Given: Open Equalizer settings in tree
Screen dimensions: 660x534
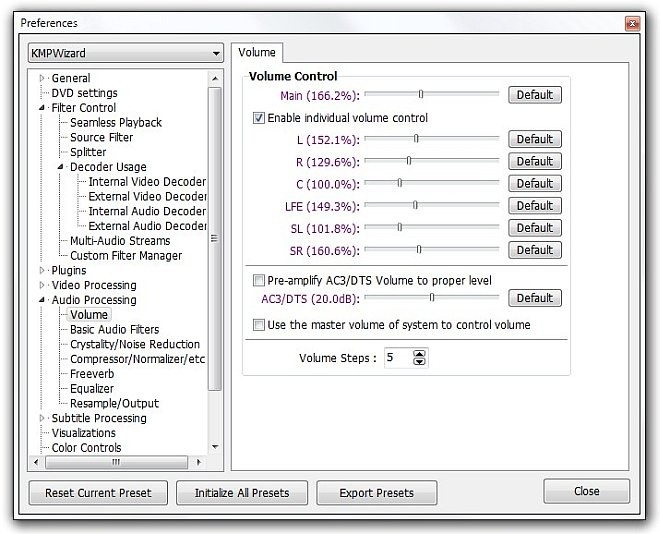Looking at the screenshot, I should point(92,389).
